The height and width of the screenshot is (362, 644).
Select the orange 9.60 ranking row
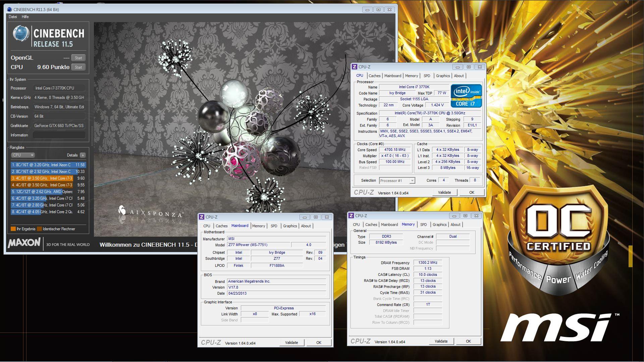tap(48, 178)
